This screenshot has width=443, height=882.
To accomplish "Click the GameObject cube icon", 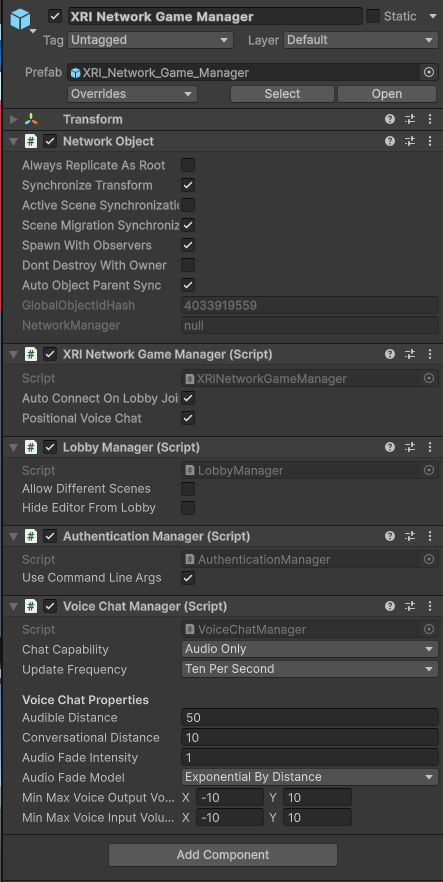I will pos(20,19).
